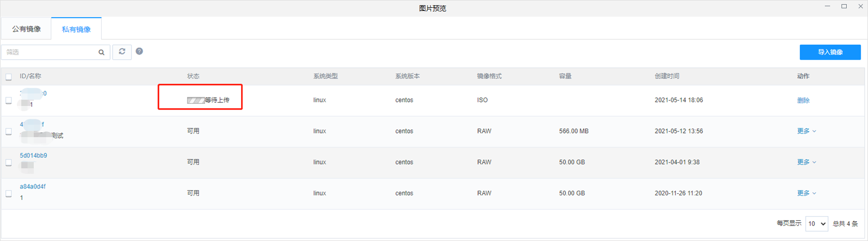This screenshot has height=241, width=868.
Task: Switch to the 私有镜像 tab
Action: (76, 29)
